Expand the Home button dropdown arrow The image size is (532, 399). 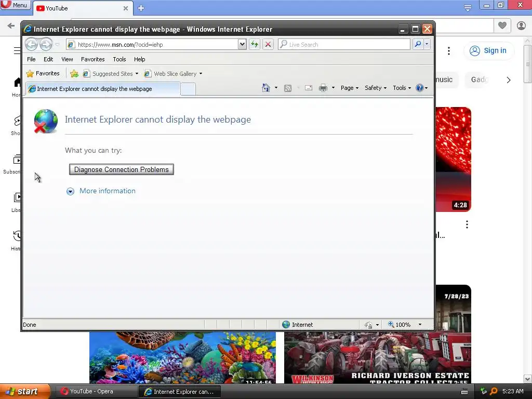click(276, 88)
